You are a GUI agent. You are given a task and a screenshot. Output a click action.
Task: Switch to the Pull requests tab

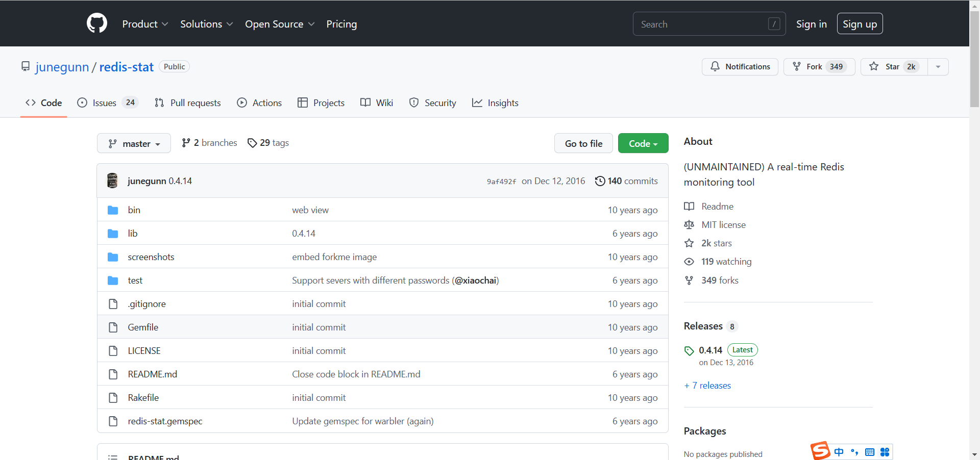coord(187,103)
